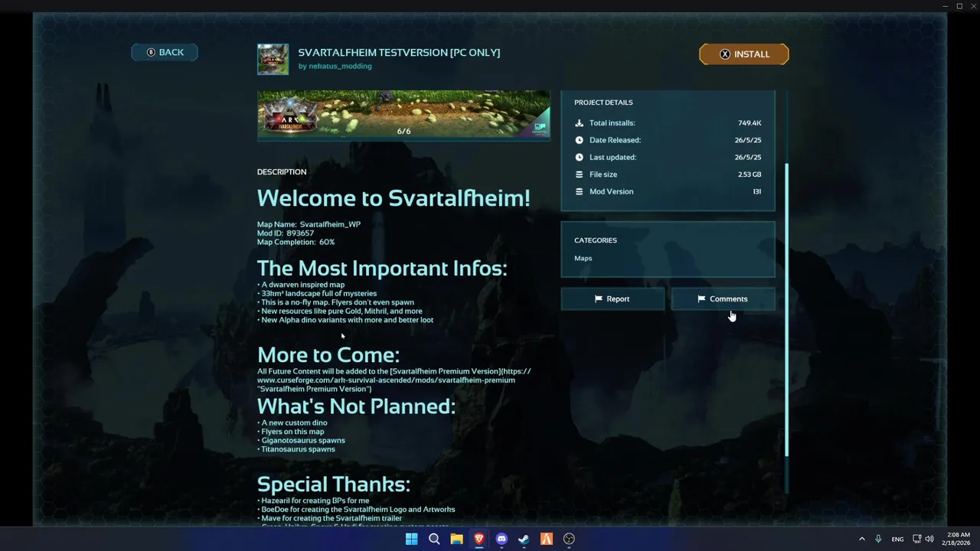Click the Total installs download icon
980x551 pixels.
579,123
